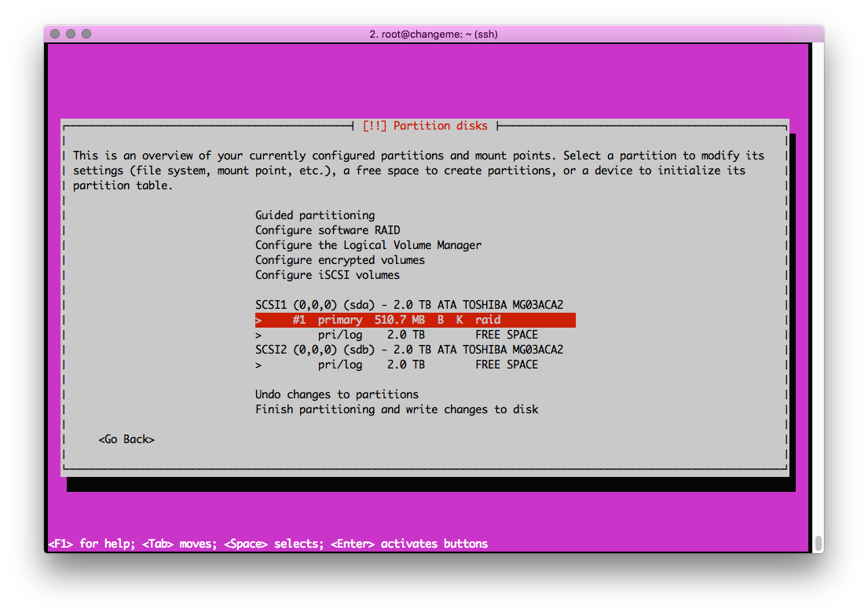This screenshot has height=616, width=868.
Task: Select SCSI1 sda disk device line
Action: coord(408,305)
